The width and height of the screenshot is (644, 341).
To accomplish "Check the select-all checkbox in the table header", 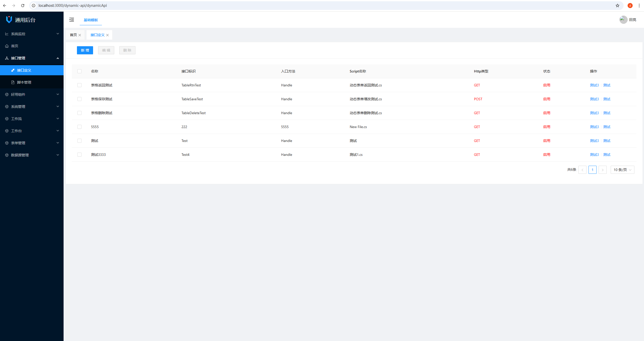I will pos(79,71).
